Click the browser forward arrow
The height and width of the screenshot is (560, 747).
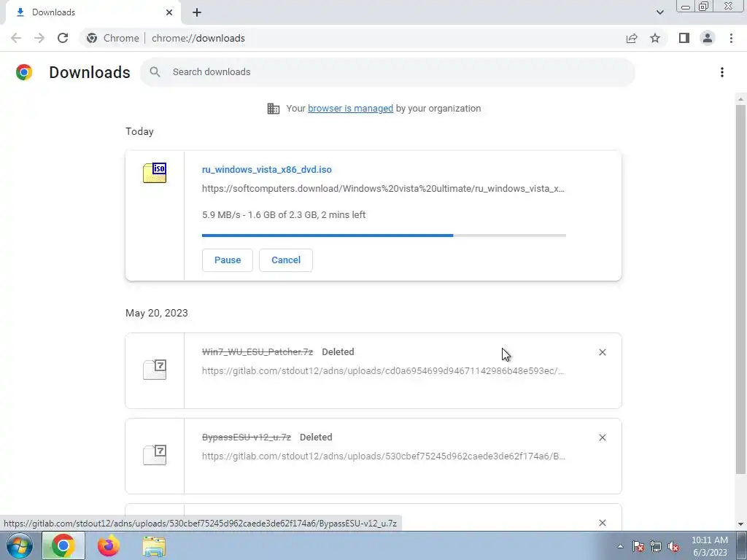coord(39,38)
